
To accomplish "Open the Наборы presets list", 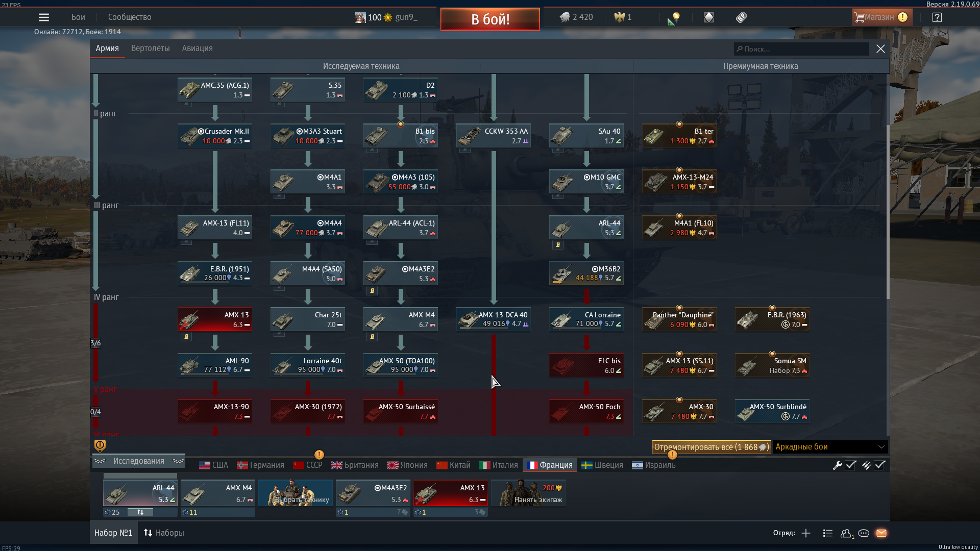I will (x=164, y=533).
